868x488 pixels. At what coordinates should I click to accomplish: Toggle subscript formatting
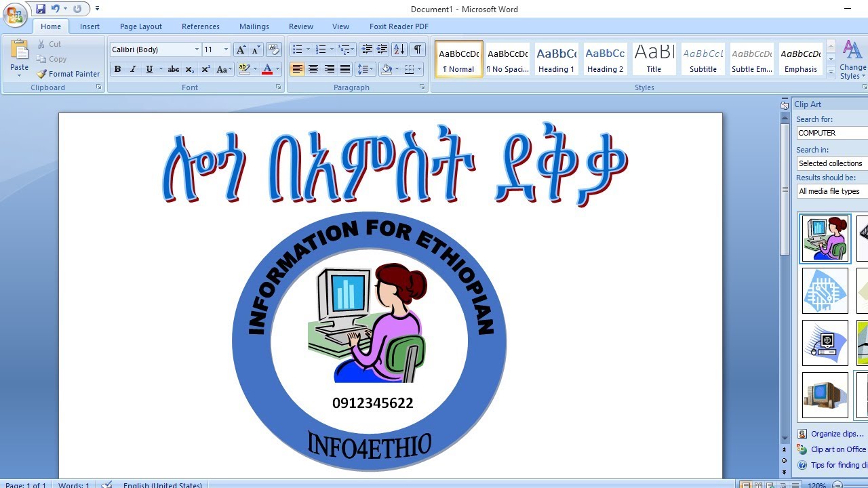coord(190,69)
